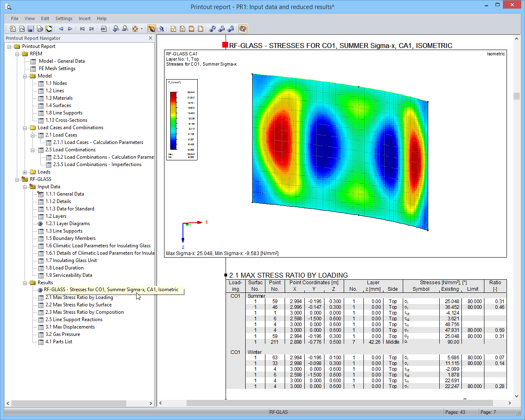This screenshot has width=525, height=420.
Task: Click the image export toolbar icon
Action: [22, 29]
